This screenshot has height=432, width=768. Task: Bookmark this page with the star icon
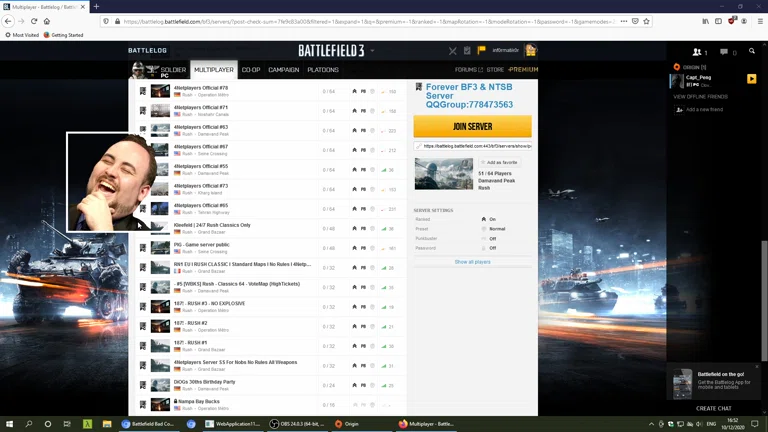pos(647,21)
